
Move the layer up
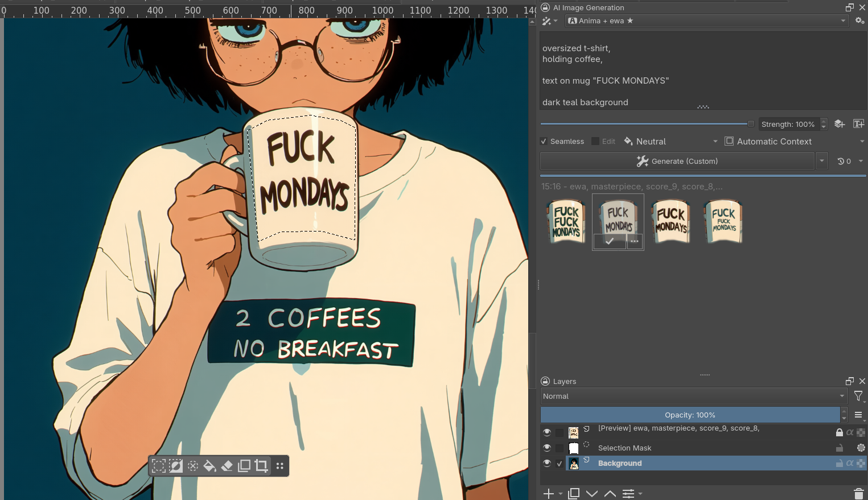point(610,494)
